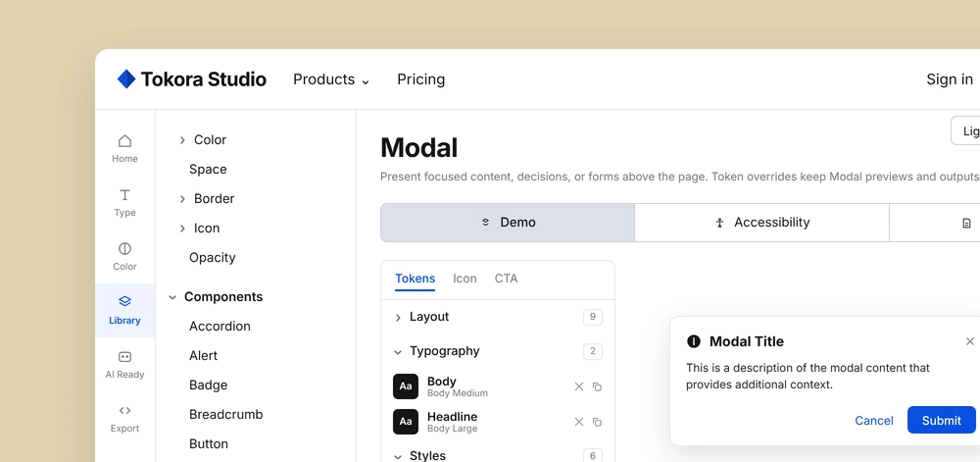Image resolution: width=980 pixels, height=462 pixels.
Task: Open the Accordion component
Action: 220,327
